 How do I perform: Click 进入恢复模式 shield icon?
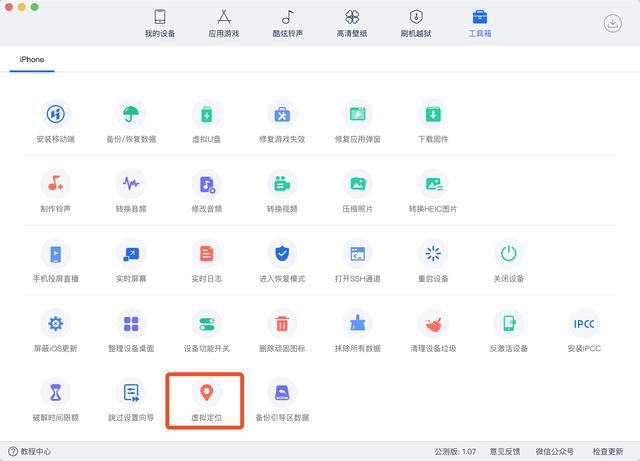[x=282, y=254]
